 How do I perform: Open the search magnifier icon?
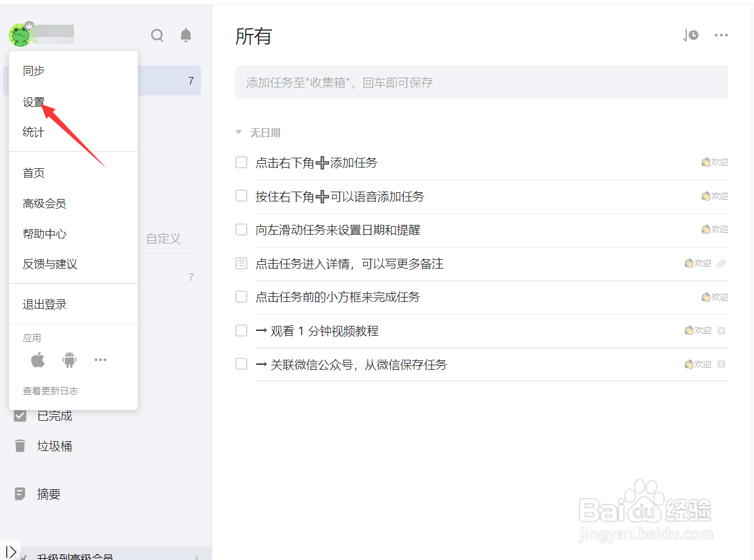157,35
